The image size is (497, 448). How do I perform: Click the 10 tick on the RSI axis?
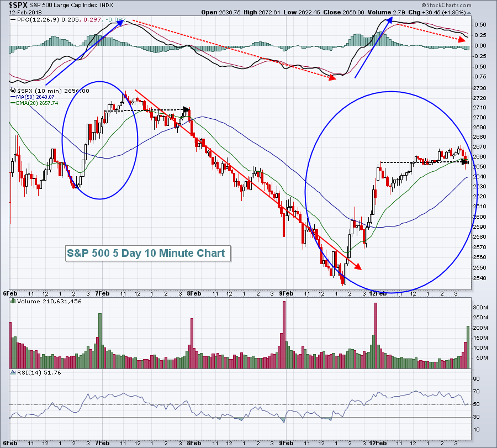pyautogui.click(x=477, y=430)
